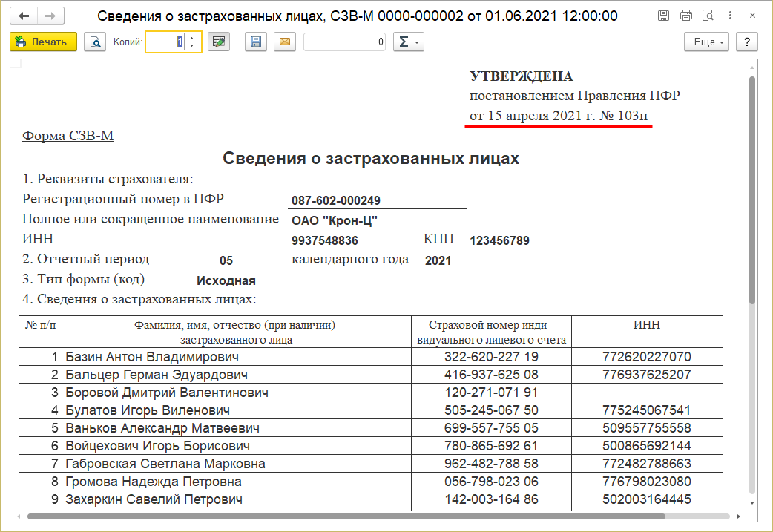The image size is (773, 532).
Task: Open the Sigma sum dropdown
Action: [409, 42]
